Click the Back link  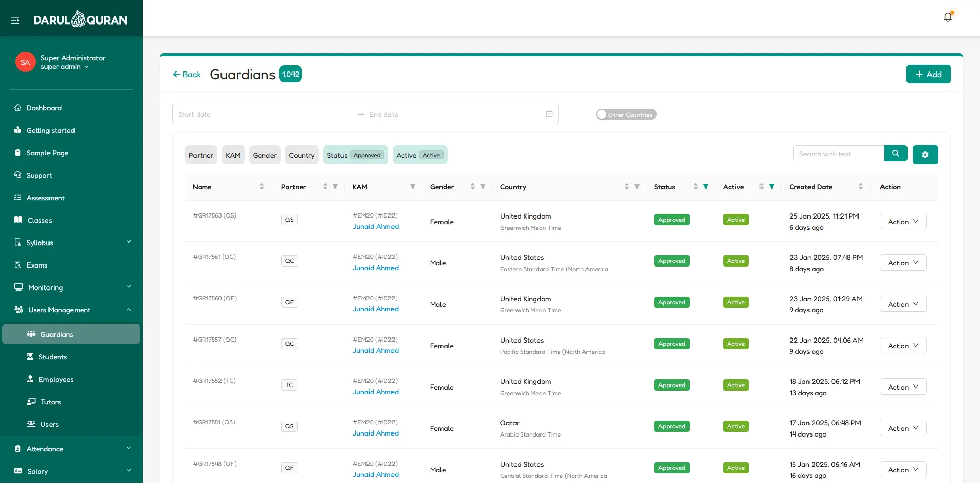tap(187, 75)
